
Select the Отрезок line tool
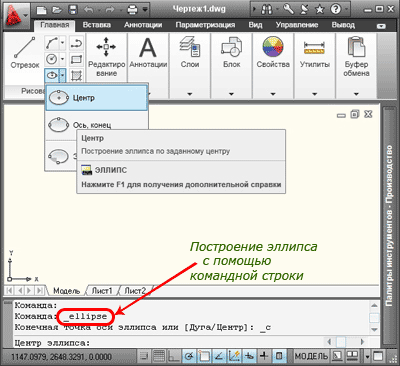click(x=25, y=53)
